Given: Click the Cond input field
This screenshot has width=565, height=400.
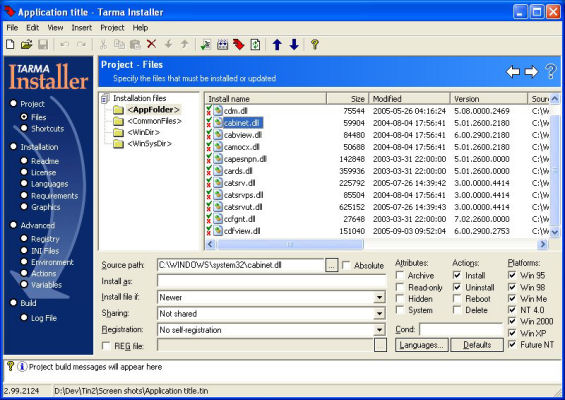Looking at the screenshot, I should 461,329.
